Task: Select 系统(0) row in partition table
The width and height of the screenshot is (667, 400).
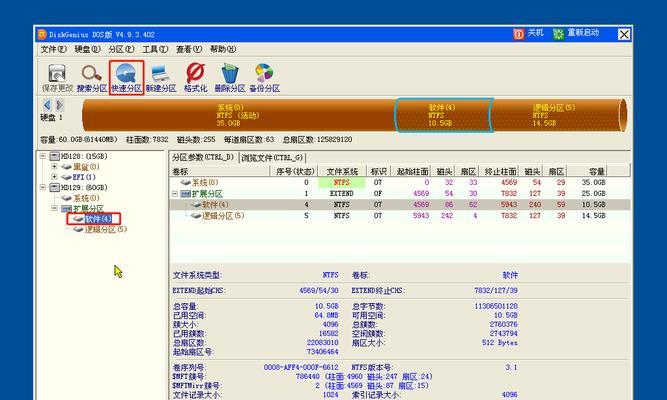Action: [399, 183]
